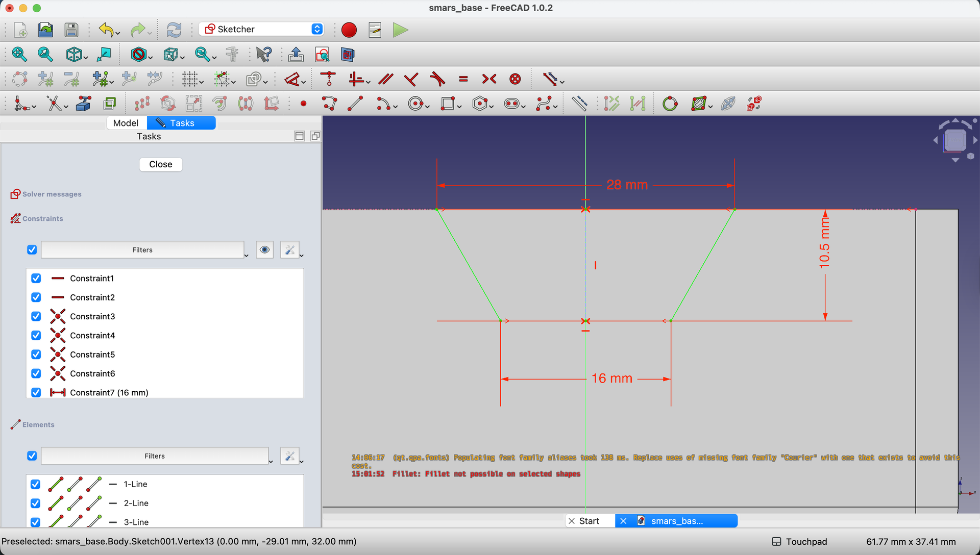The height and width of the screenshot is (555, 980).
Task: Expand elements settings wrench dropdown
Action: click(x=301, y=461)
